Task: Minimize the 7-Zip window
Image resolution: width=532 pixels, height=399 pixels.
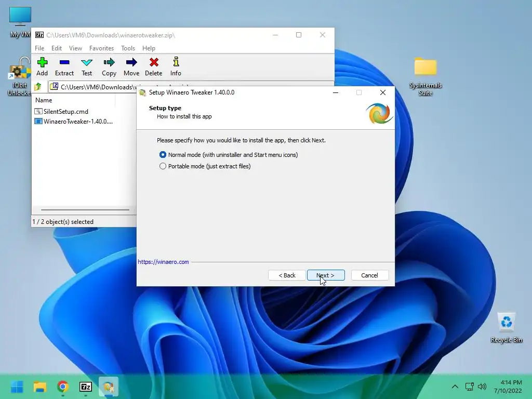Action: [275, 35]
